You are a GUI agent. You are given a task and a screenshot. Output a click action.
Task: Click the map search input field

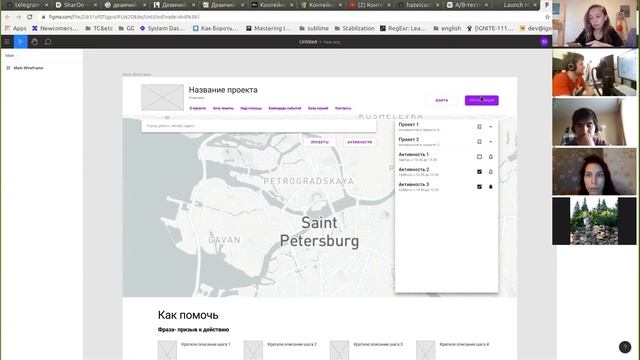pos(259,126)
